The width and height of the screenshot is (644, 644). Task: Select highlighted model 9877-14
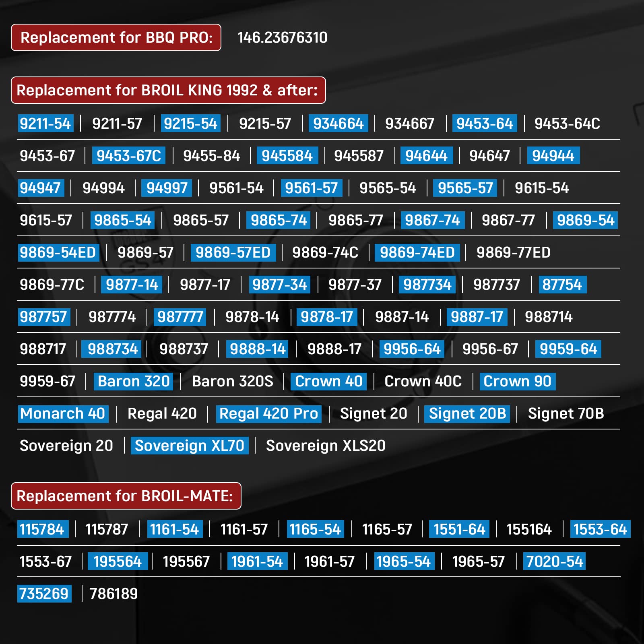pos(132,285)
